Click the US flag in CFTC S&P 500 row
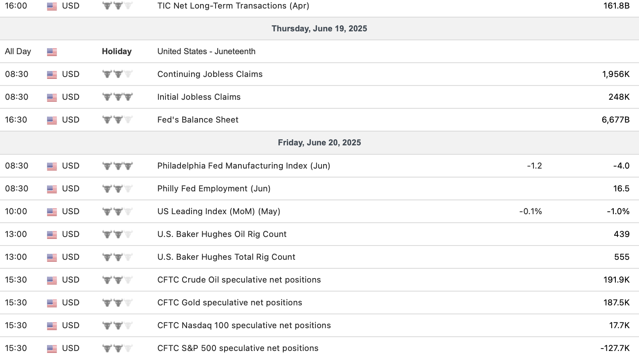The width and height of the screenshot is (639, 364). point(52,349)
